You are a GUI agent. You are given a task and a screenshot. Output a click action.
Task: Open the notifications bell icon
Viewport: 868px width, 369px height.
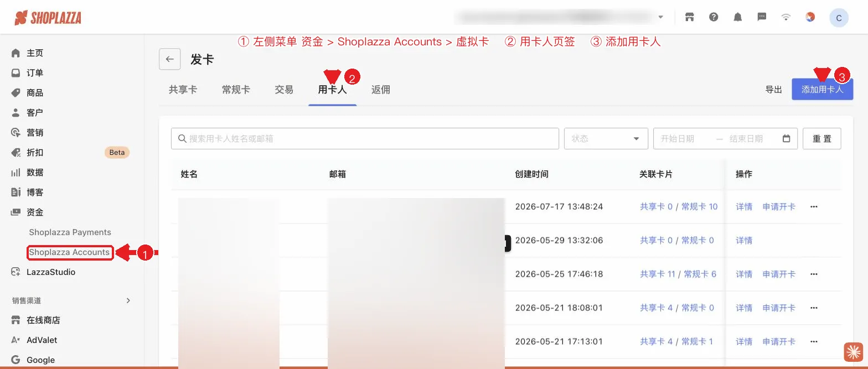click(x=737, y=17)
